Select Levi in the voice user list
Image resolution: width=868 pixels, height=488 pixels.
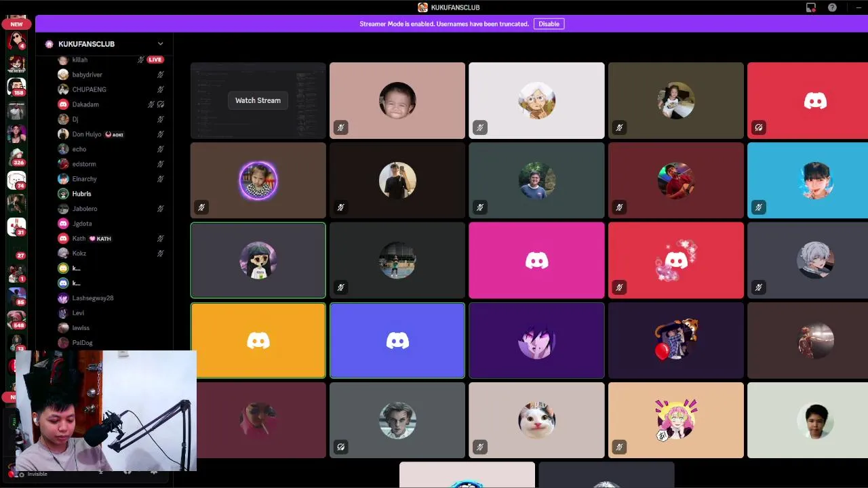click(x=78, y=313)
